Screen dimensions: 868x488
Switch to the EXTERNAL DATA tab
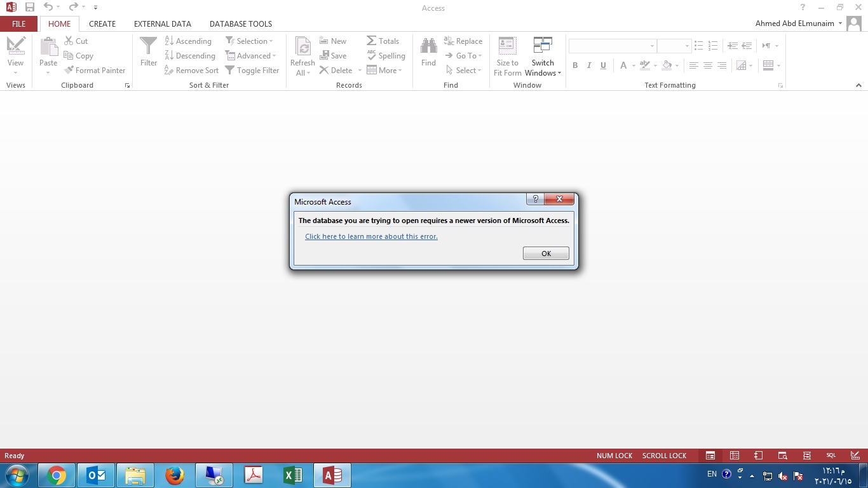[x=163, y=24]
